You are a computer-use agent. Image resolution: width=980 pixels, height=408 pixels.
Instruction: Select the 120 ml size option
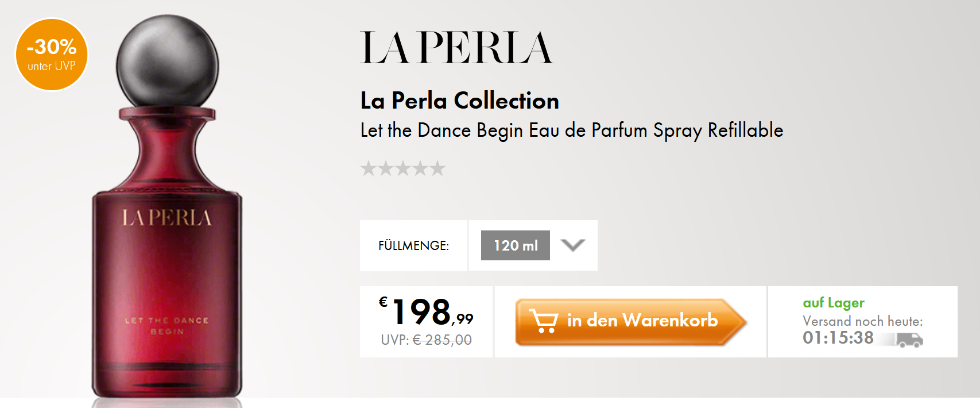516,245
